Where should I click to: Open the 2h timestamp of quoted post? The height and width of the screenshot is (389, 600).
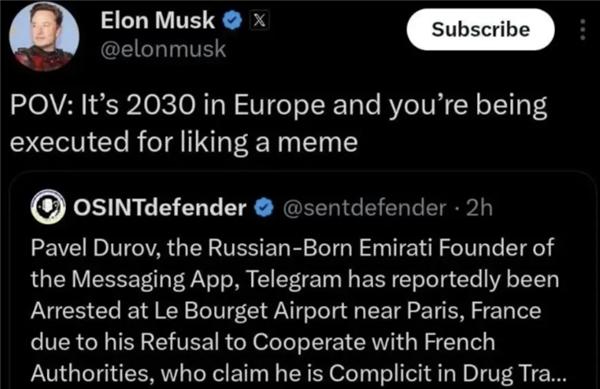coord(479,208)
